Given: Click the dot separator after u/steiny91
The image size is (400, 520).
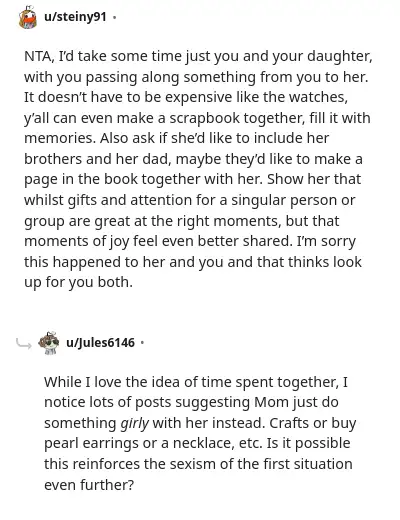Looking at the screenshot, I should 114,17.
